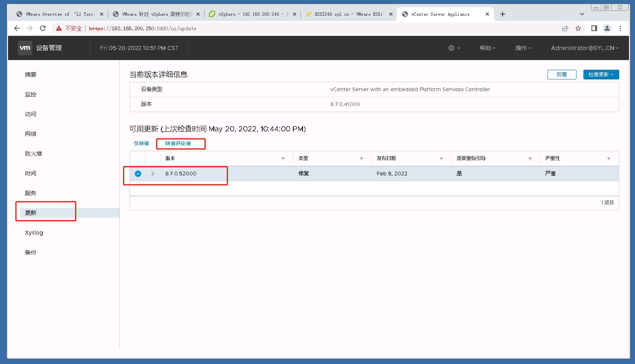Click the share page icon
635x364 pixels.
(565, 28)
